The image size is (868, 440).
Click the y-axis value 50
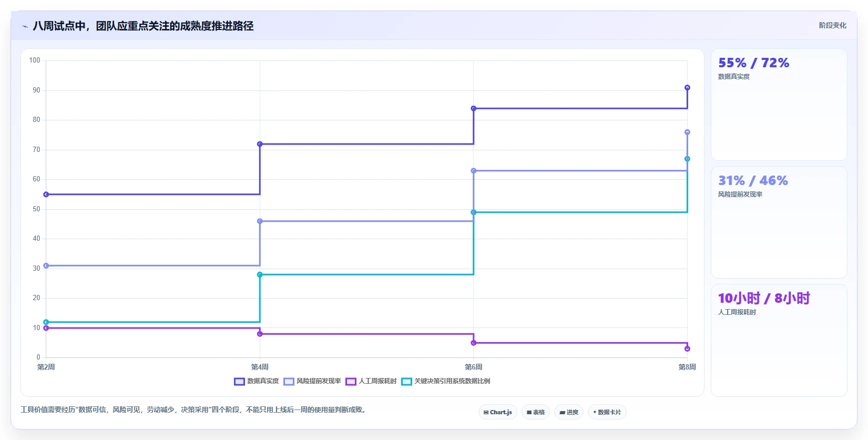36,209
